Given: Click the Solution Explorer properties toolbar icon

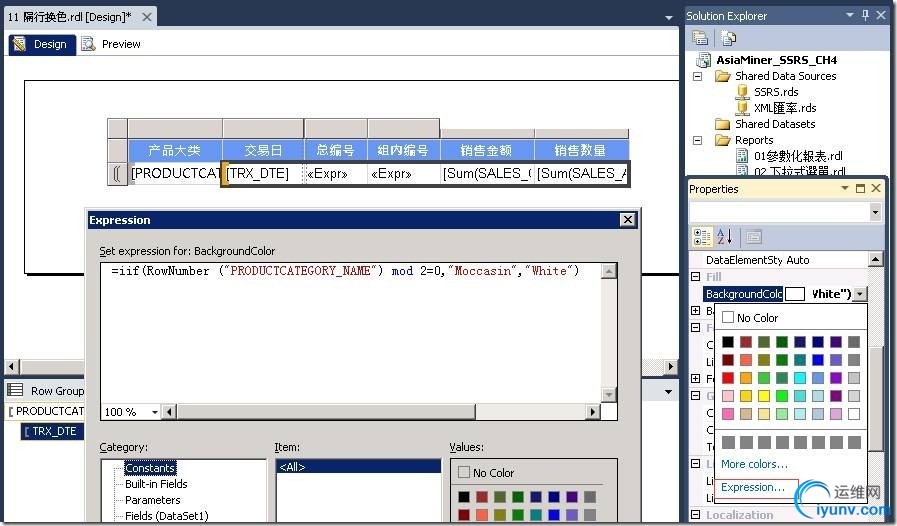Looking at the screenshot, I should click(x=700, y=38).
